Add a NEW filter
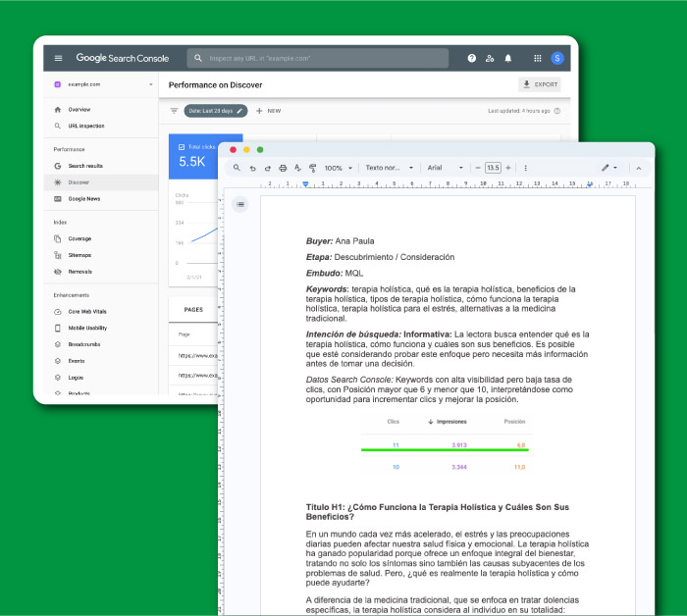 268,111
